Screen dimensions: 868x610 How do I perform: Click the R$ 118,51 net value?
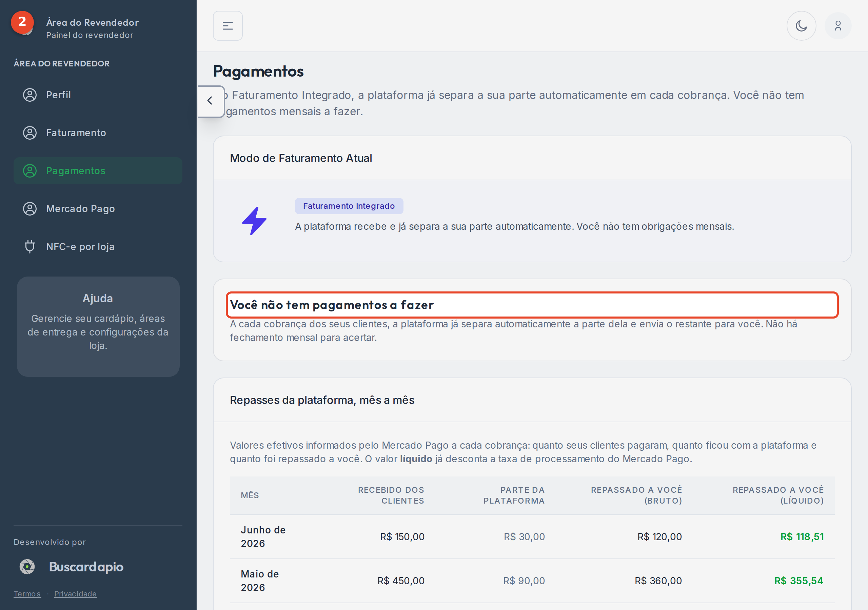tap(802, 537)
